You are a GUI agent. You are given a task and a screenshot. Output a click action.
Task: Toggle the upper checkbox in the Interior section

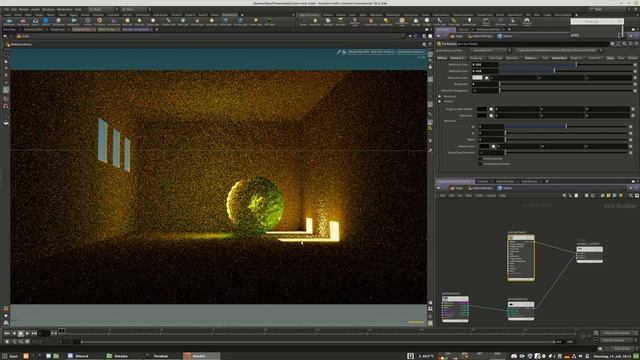480,158
